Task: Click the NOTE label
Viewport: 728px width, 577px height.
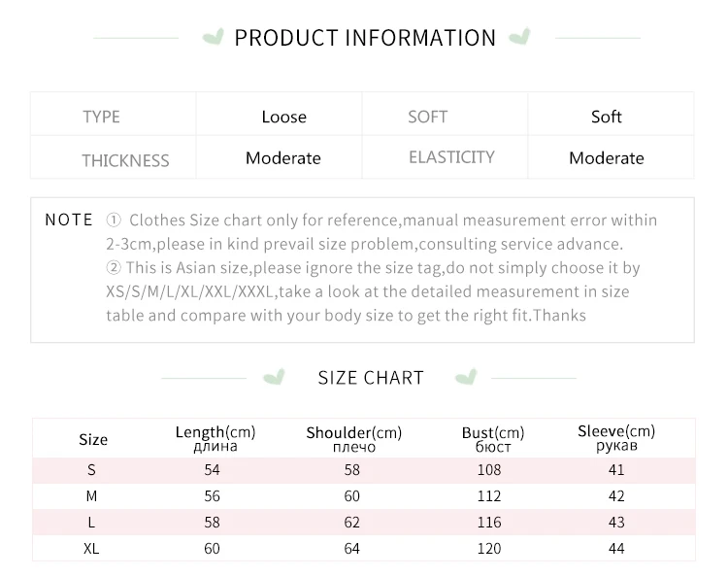Action: (x=69, y=220)
